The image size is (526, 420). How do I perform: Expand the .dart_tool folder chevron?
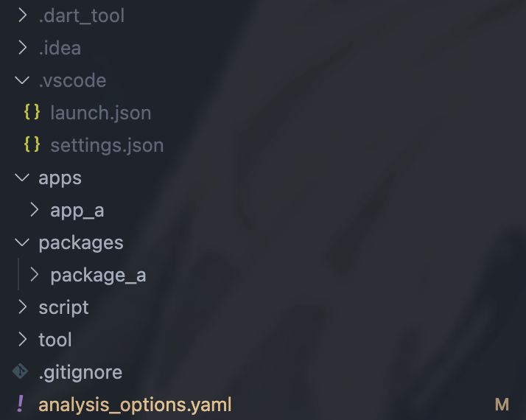[22, 15]
